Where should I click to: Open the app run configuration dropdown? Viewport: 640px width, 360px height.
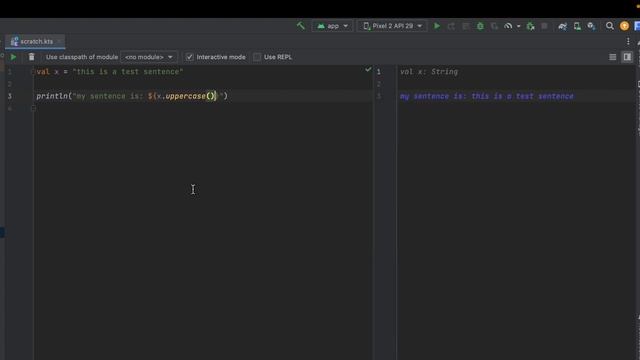(332, 26)
